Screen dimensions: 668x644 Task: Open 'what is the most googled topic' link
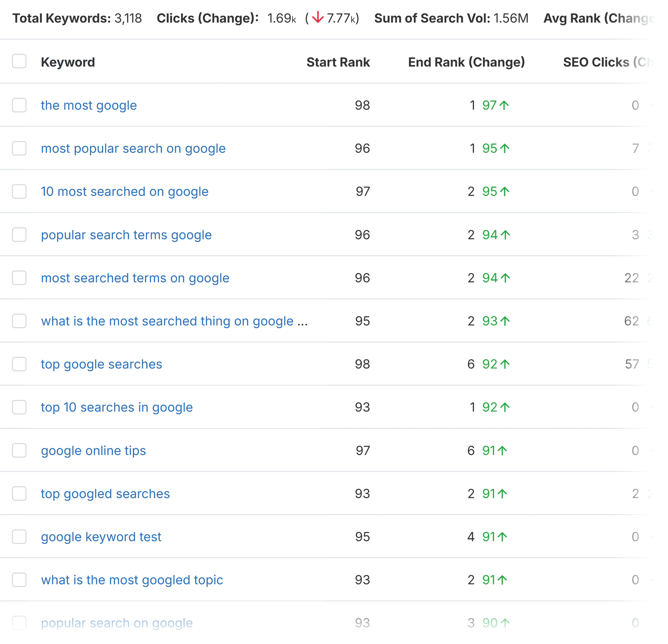pos(132,580)
